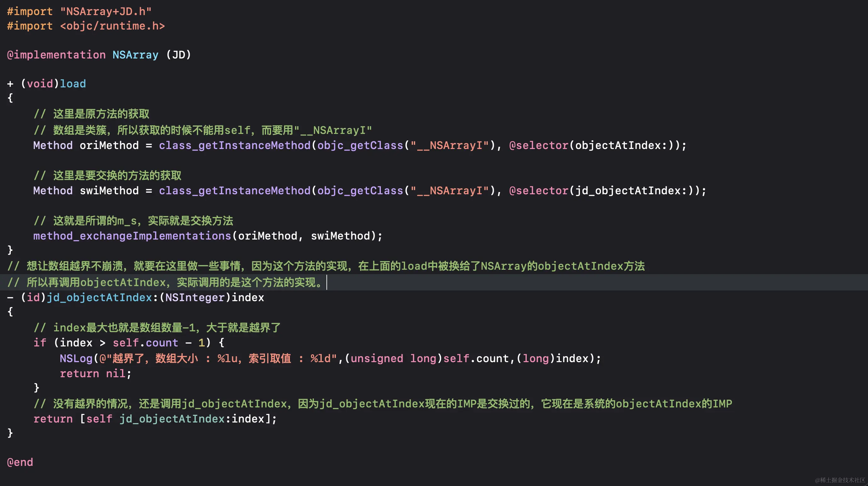Click the highlighted comment about objectAtIndex
Screen dimensions: 868x486
(165, 282)
